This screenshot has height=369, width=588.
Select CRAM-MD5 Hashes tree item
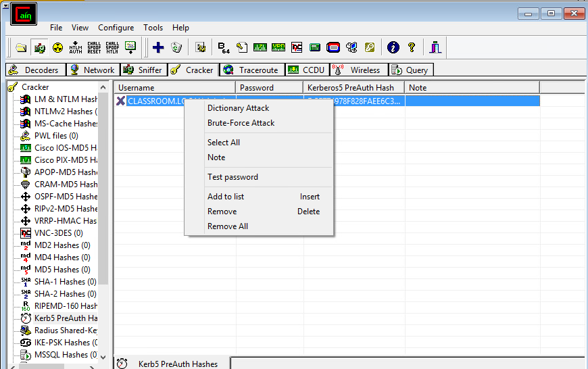[66, 184]
